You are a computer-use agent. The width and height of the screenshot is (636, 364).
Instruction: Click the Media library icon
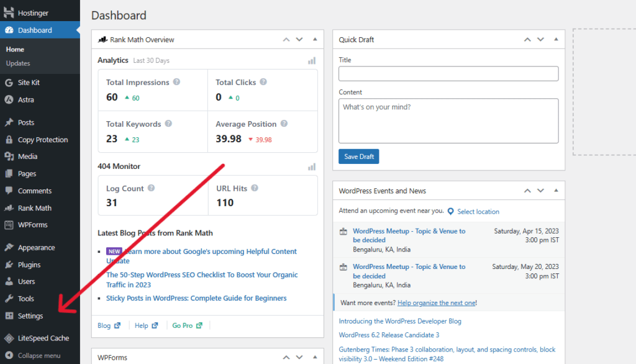pyautogui.click(x=9, y=157)
